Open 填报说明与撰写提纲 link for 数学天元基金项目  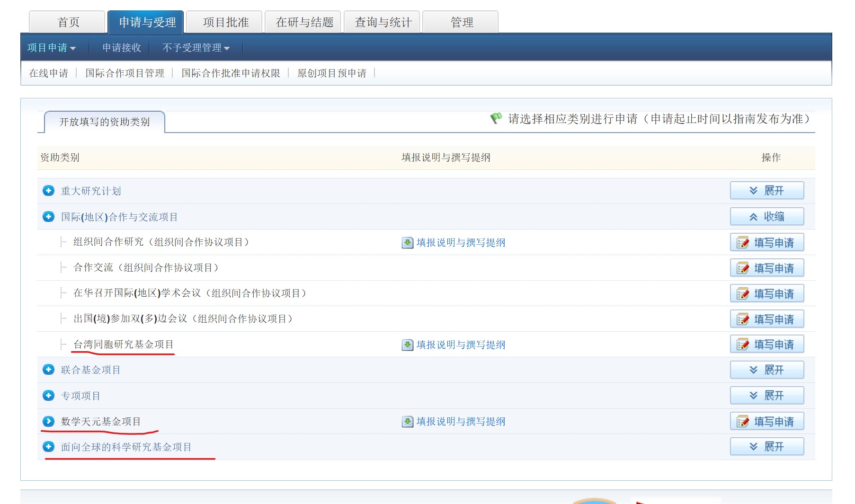461,422
